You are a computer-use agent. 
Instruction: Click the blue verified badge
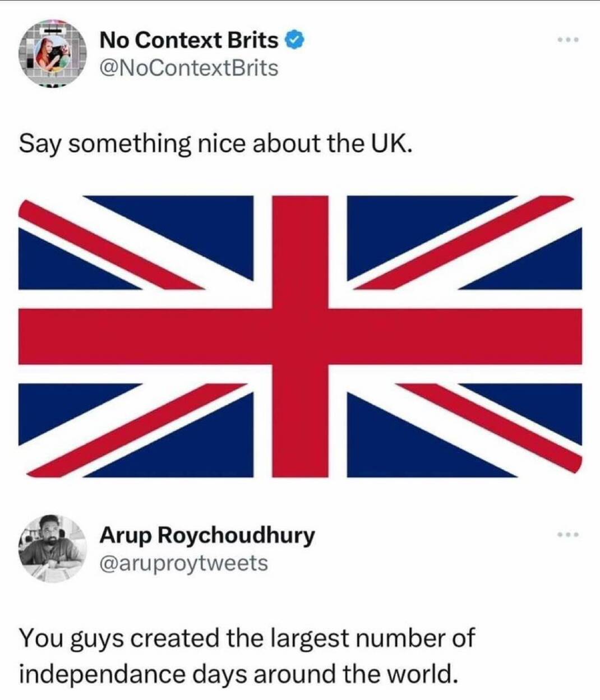[x=296, y=40]
